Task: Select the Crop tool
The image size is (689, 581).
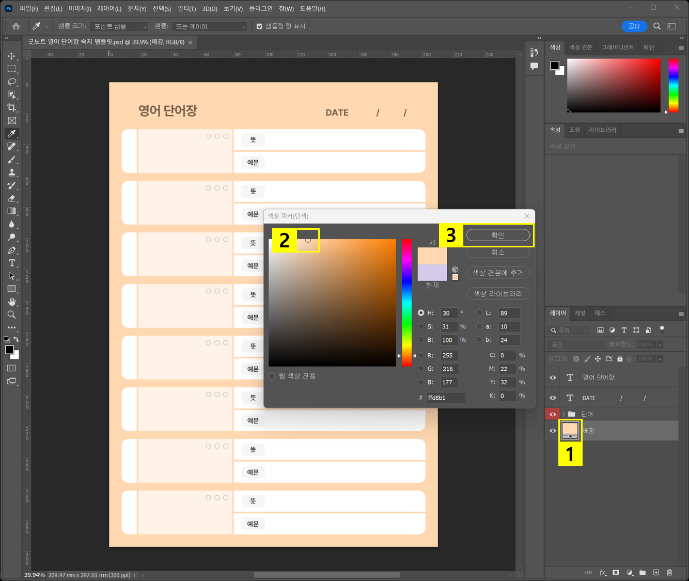Action: point(12,108)
